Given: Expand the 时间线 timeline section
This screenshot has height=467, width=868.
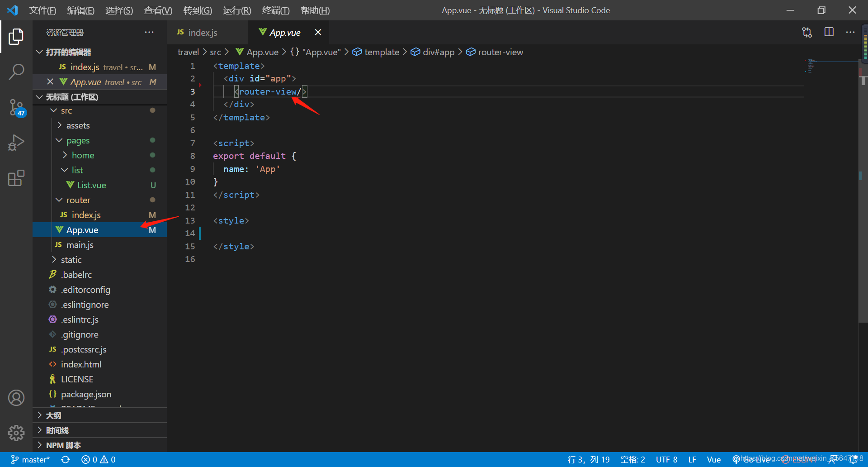Looking at the screenshot, I should pyautogui.click(x=99, y=430).
